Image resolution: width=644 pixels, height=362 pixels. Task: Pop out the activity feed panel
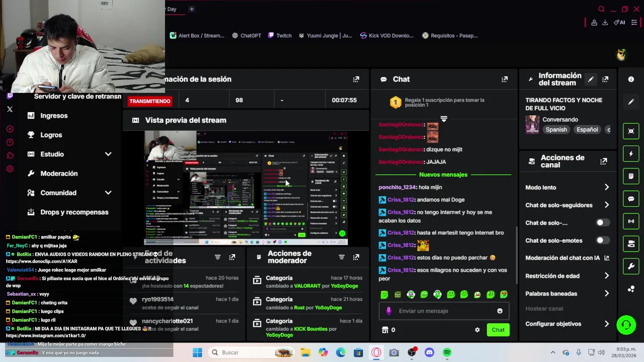pyautogui.click(x=232, y=257)
